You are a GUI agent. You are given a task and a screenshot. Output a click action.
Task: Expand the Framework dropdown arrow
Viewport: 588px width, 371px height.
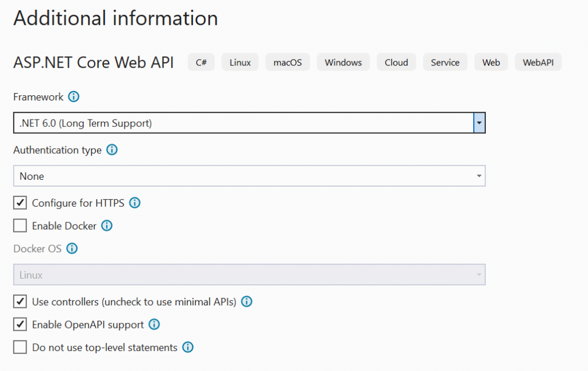(479, 123)
